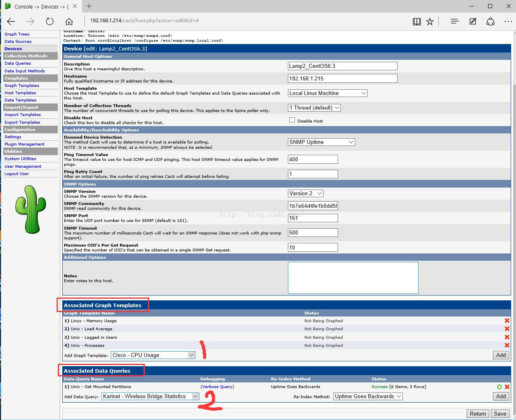516x420 pixels.
Task: Refresh the current page
Action: [x=50, y=21]
